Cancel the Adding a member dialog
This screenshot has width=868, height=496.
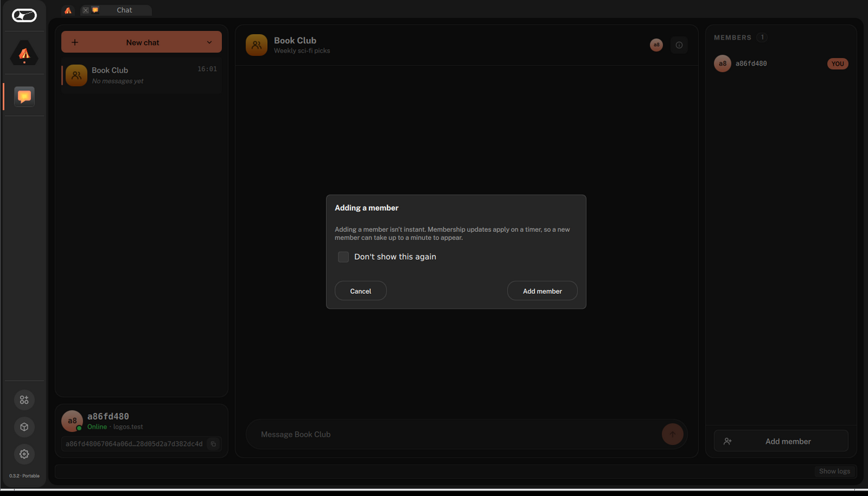point(361,291)
